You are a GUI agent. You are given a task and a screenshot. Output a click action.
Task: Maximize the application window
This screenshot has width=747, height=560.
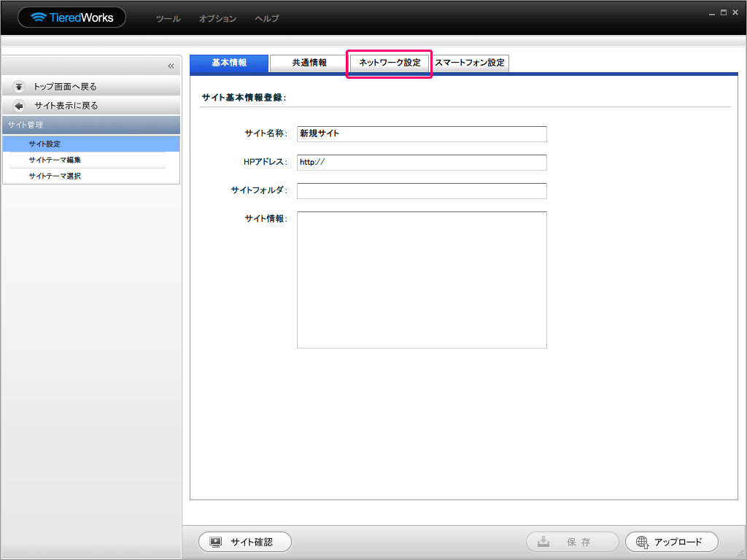point(723,13)
